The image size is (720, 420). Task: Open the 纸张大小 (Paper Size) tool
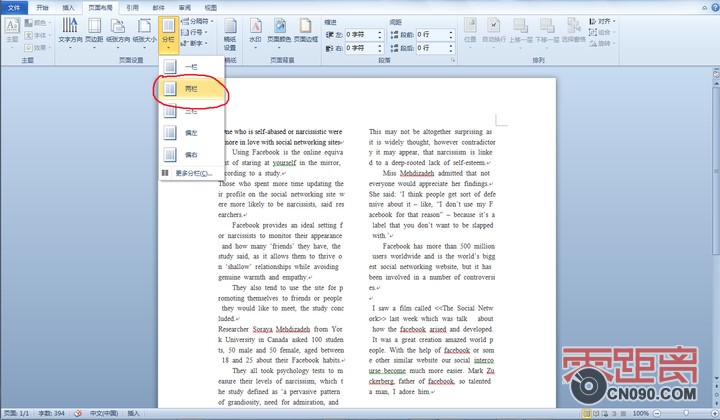click(144, 32)
